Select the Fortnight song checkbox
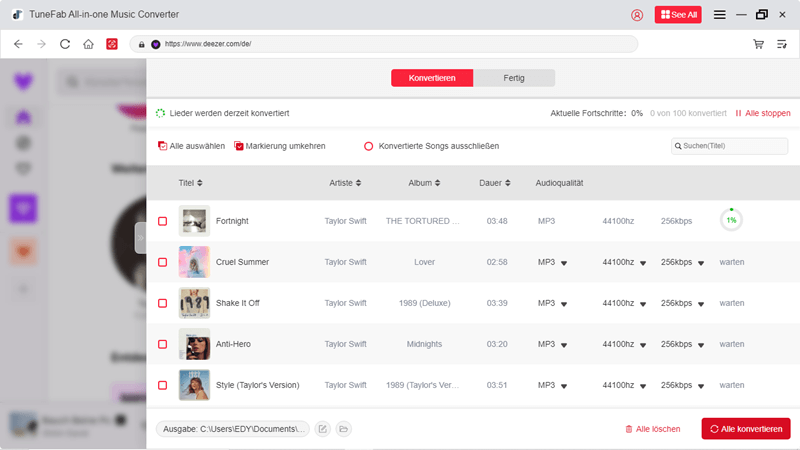The height and width of the screenshot is (450, 800). point(162,221)
